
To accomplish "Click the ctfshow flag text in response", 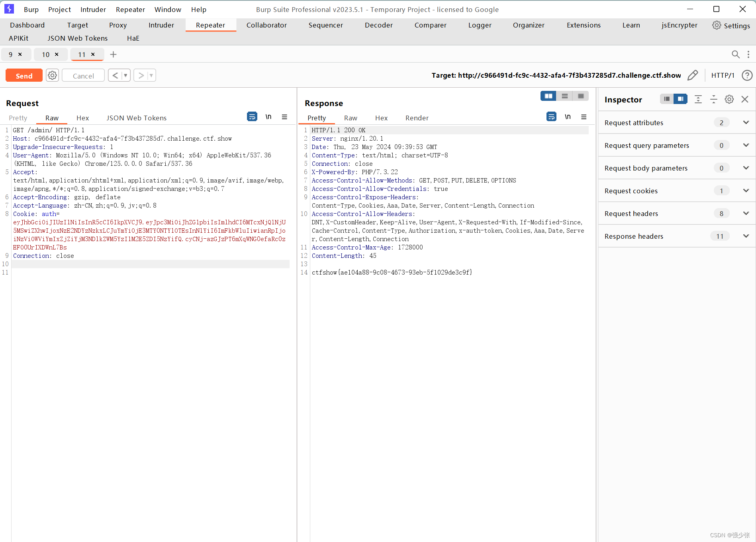I will (x=392, y=273).
